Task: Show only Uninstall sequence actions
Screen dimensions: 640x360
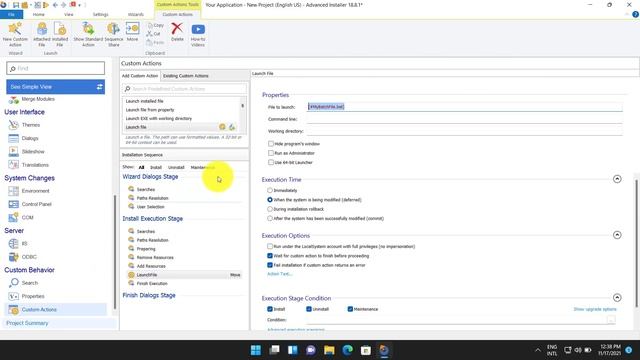Action: [x=176, y=167]
